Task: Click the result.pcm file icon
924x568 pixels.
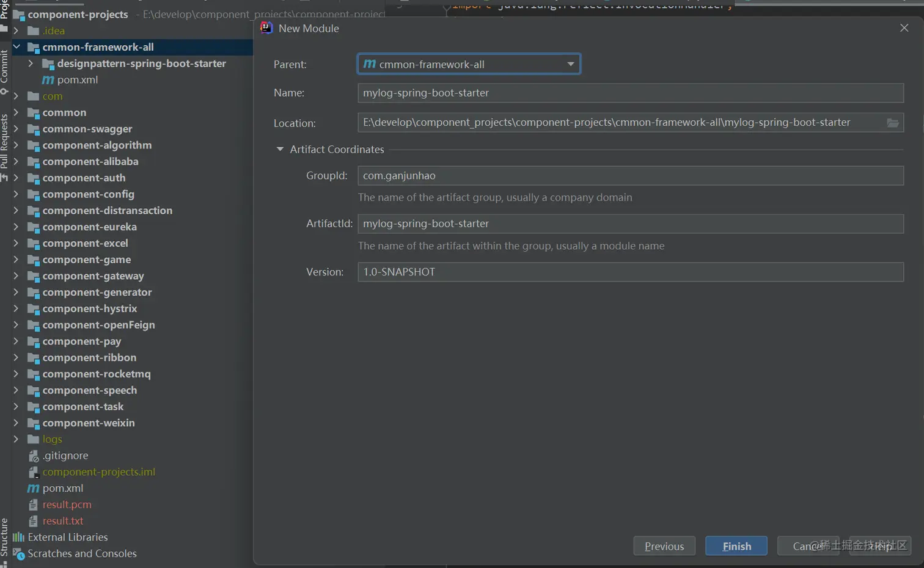Action: pos(34,505)
